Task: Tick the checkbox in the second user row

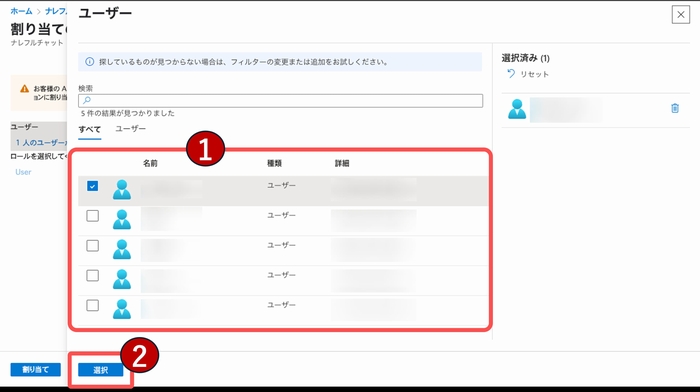Action: pos(92,216)
